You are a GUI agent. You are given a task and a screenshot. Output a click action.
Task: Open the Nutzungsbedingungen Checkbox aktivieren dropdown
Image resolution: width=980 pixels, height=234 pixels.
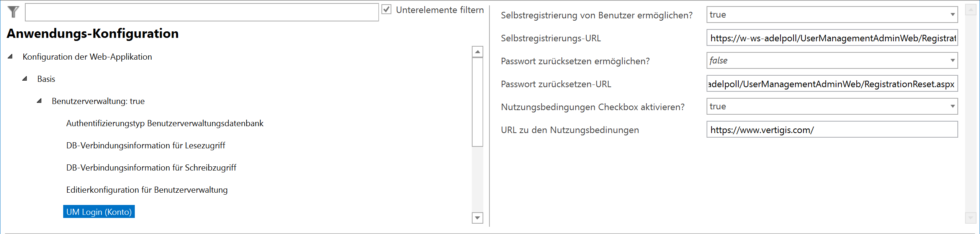(952, 106)
